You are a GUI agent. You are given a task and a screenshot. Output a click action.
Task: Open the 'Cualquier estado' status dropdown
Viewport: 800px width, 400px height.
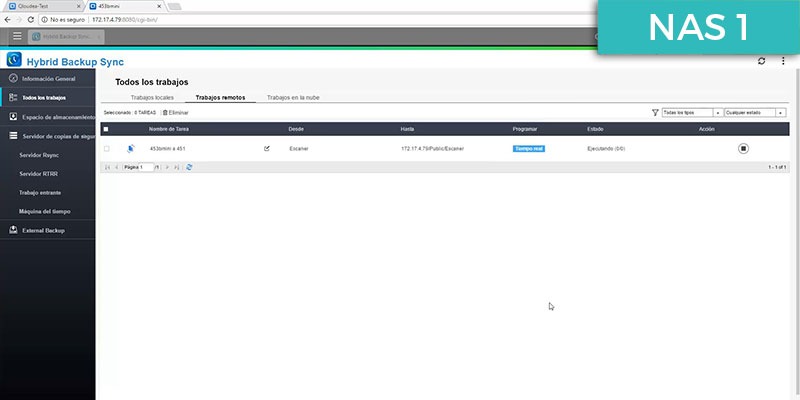coord(755,112)
